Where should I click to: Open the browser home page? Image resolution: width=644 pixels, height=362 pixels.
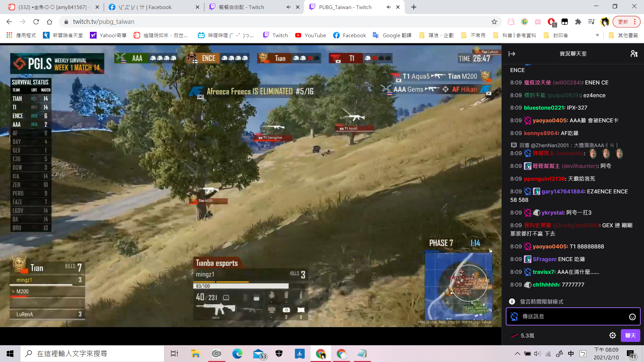(49, 22)
